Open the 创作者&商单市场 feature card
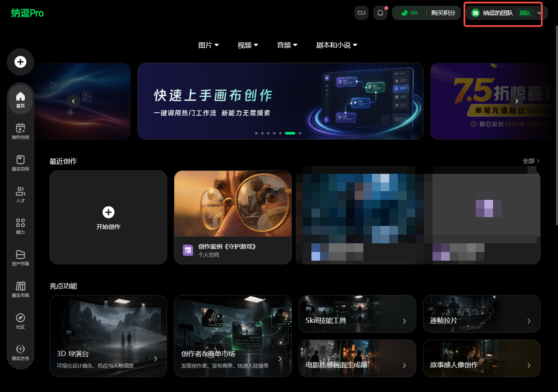This screenshot has width=558, height=392. click(x=233, y=336)
